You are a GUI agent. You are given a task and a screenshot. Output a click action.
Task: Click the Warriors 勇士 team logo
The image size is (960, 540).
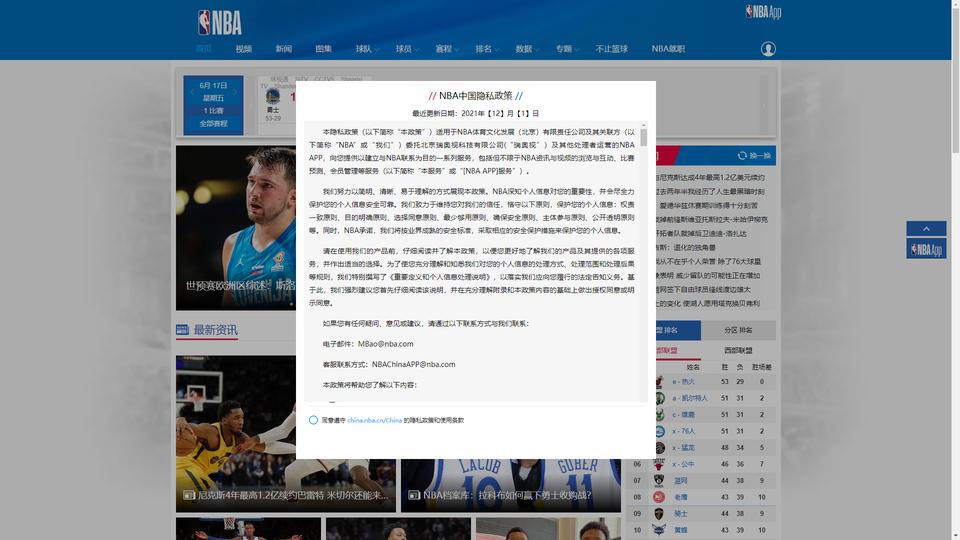pos(273,97)
